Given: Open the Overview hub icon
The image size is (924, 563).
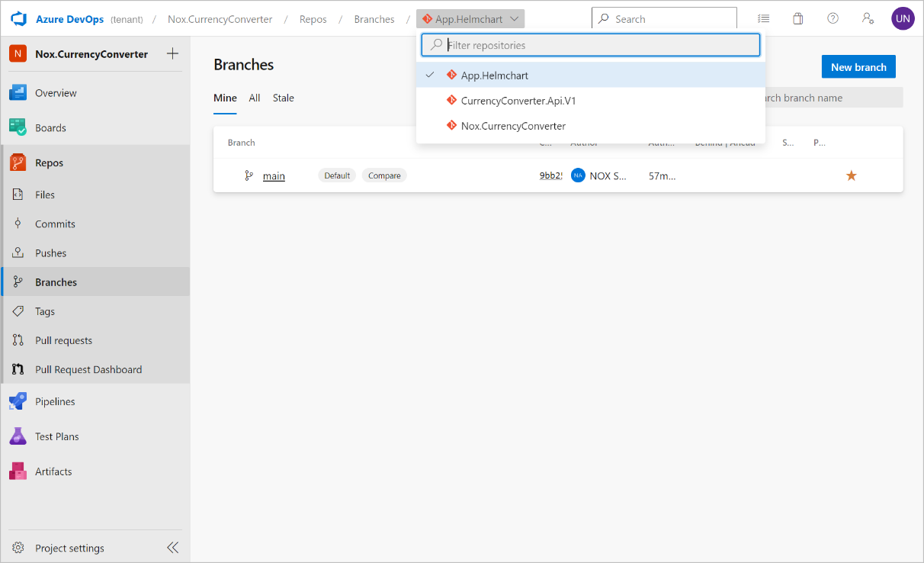Looking at the screenshot, I should [x=18, y=93].
